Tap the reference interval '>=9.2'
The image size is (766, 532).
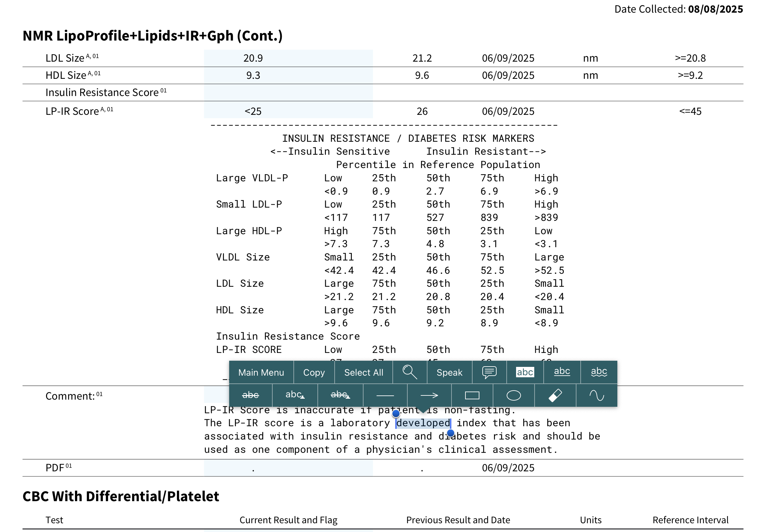tap(690, 75)
